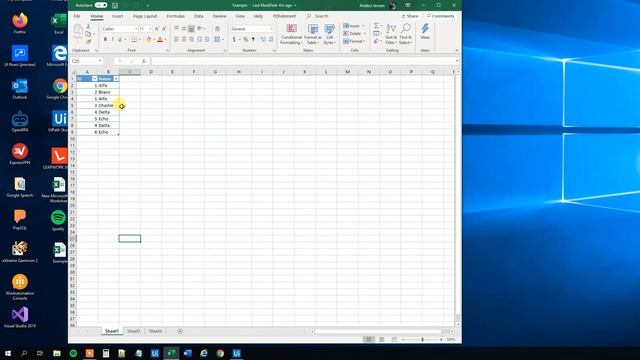Click the Comments button

[x=440, y=16]
